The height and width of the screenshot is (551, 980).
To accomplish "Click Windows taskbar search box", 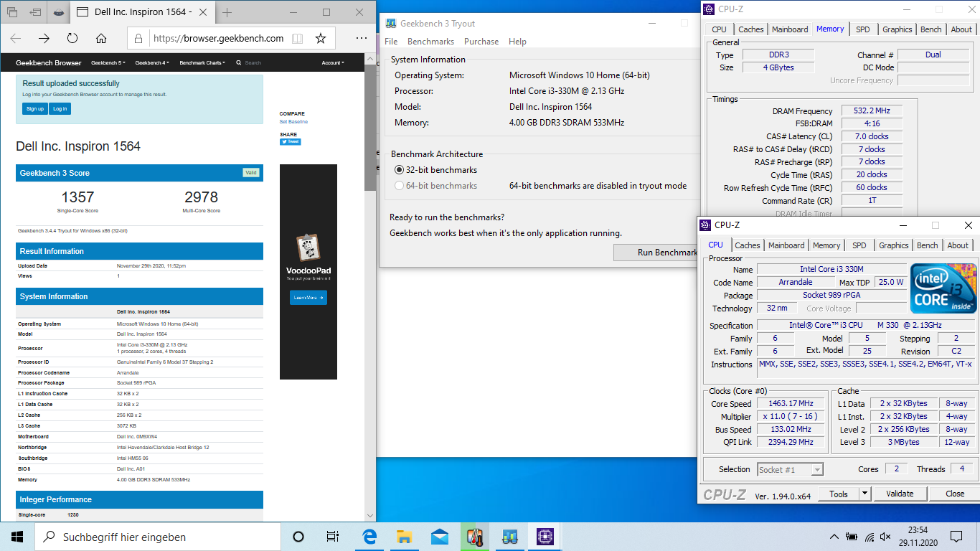I will (x=157, y=537).
